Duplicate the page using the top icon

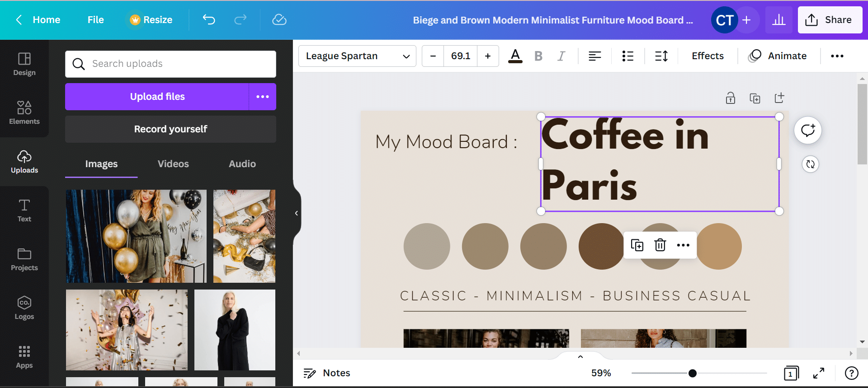(755, 98)
